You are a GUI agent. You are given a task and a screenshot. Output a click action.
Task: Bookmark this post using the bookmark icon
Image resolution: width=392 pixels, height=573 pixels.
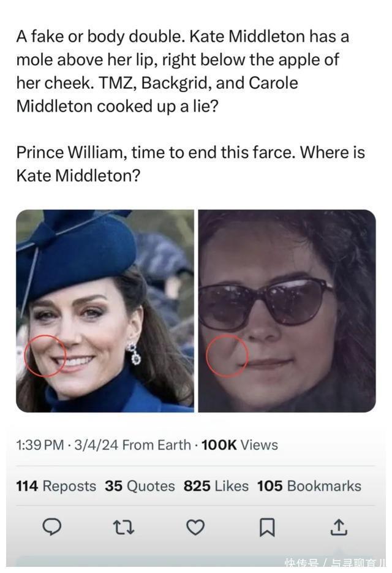[267, 527]
